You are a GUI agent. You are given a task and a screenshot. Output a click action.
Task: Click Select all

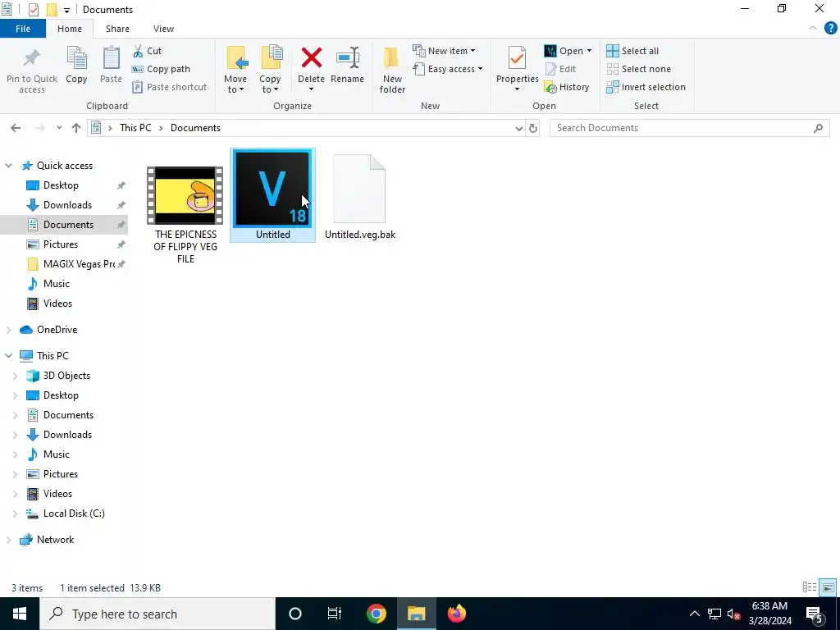click(632, 51)
